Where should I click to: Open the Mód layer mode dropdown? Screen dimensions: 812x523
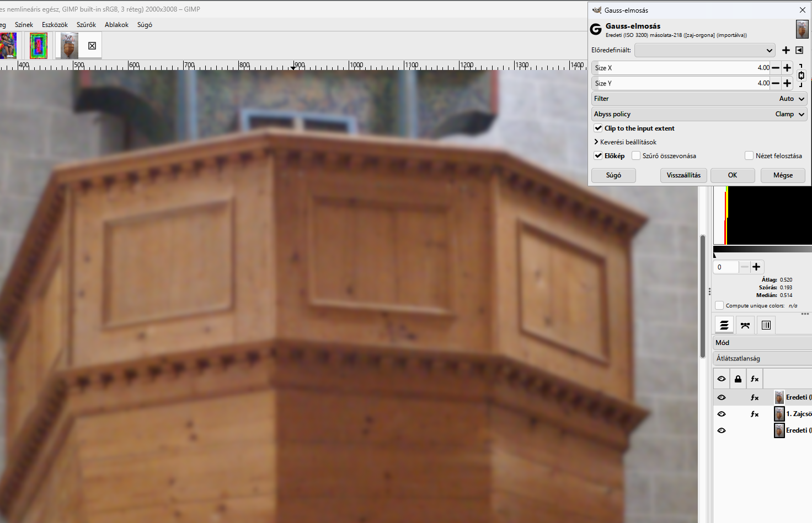[x=762, y=343]
